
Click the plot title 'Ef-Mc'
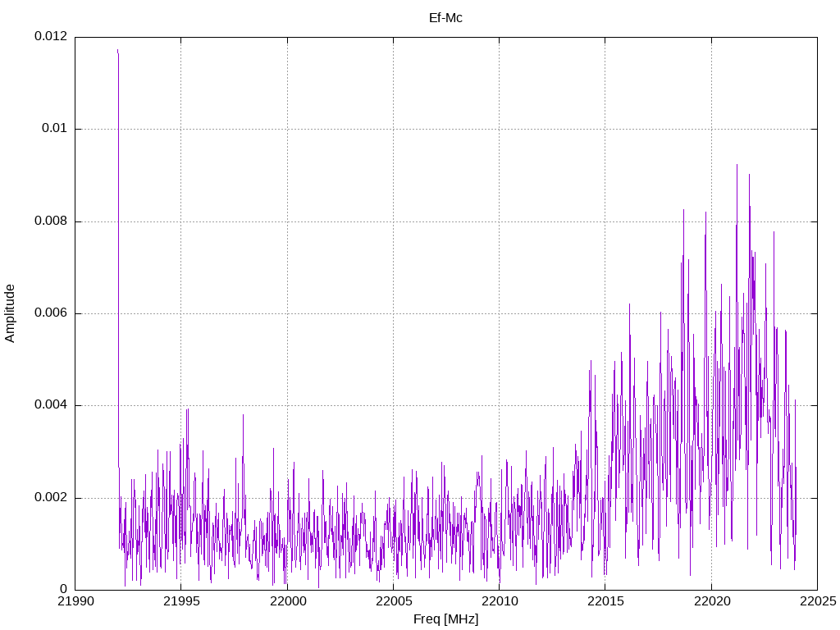pyautogui.click(x=445, y=18)
